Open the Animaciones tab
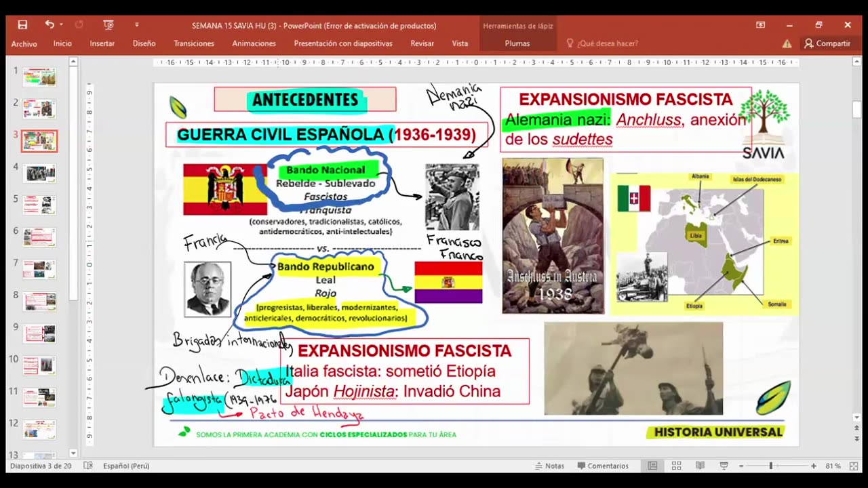868x488 pixels. (x=254, y=43)
